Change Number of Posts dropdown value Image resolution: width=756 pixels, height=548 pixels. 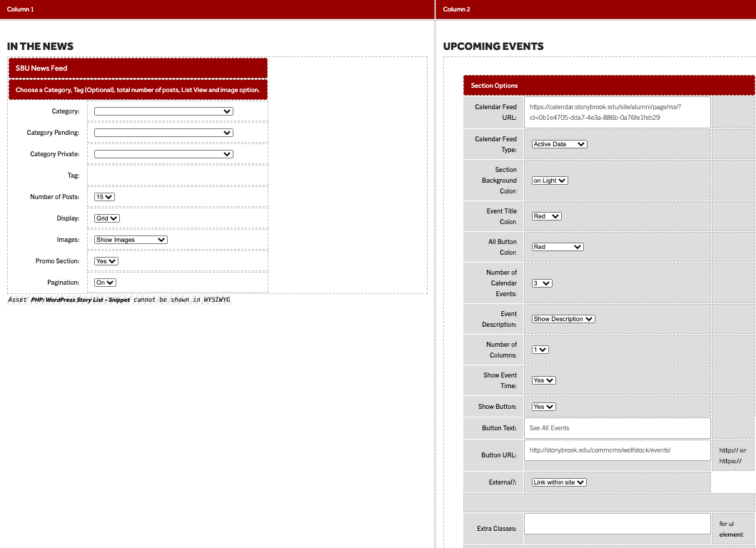104,197
